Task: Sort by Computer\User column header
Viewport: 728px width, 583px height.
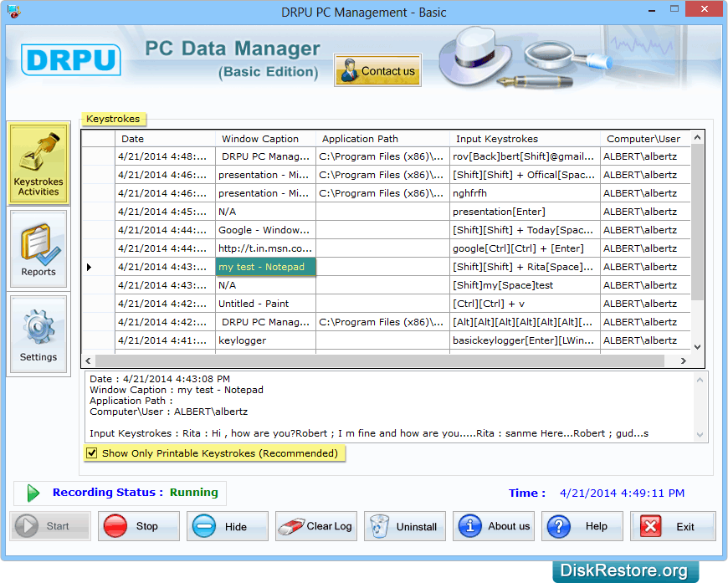Action: click(645, 139)
